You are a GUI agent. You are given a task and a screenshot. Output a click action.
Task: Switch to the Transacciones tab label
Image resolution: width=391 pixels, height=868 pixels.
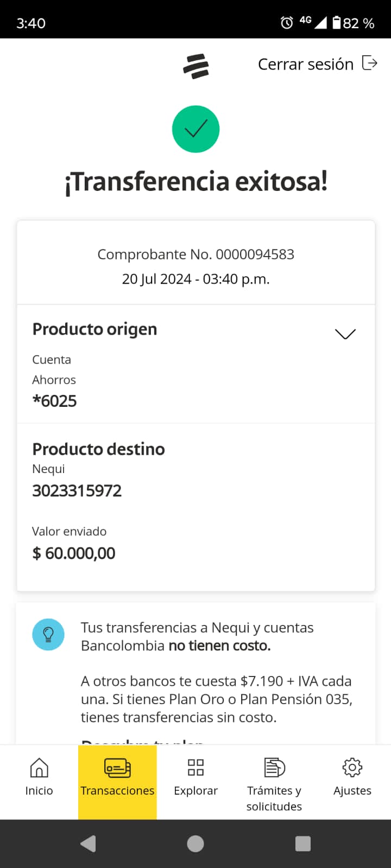coord(117,791)
